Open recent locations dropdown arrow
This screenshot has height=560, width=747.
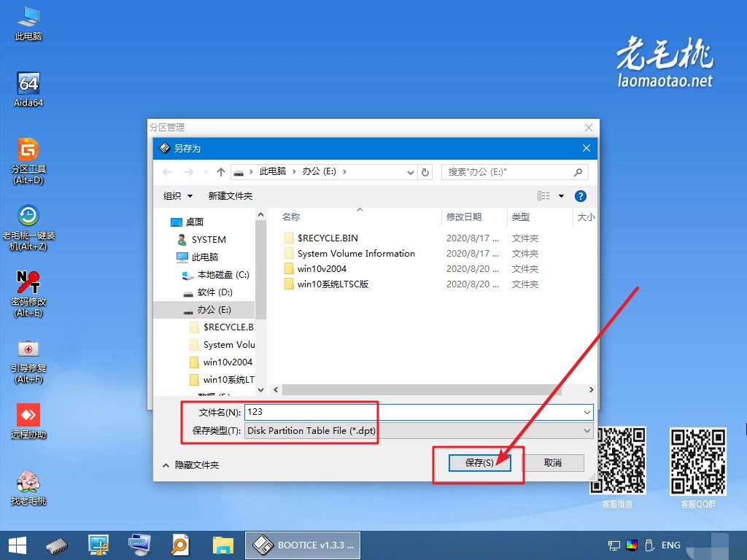coord(206,172)
